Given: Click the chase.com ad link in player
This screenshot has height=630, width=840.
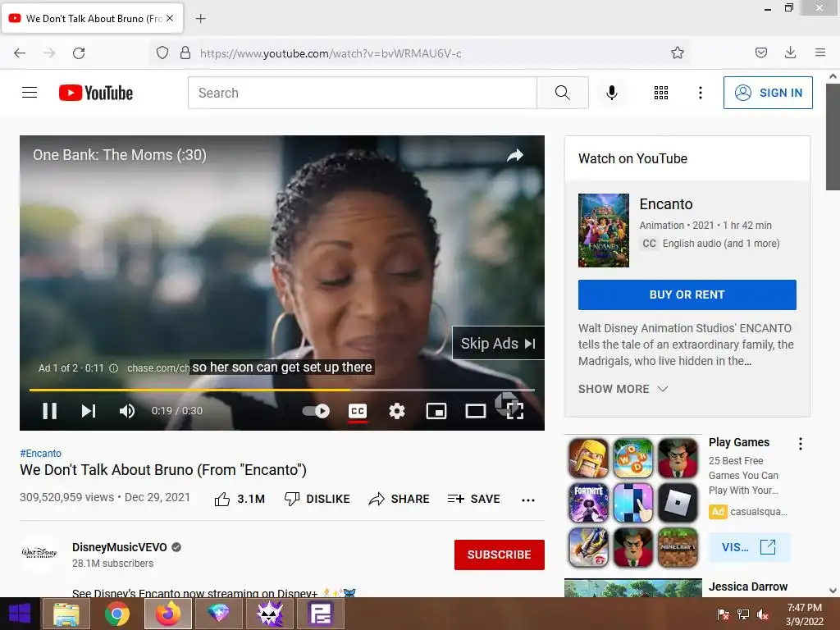Looking at the screenshot, I should point(158,368).
